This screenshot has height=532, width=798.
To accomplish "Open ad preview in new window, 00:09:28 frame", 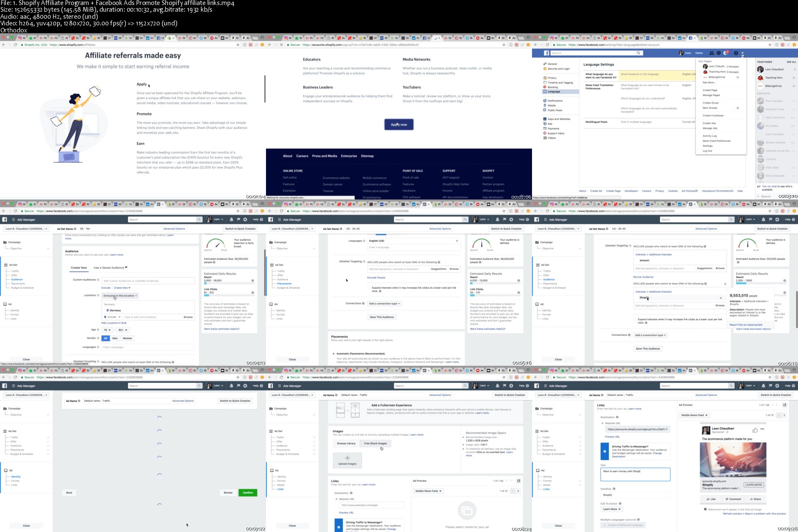I will (785, 405).
